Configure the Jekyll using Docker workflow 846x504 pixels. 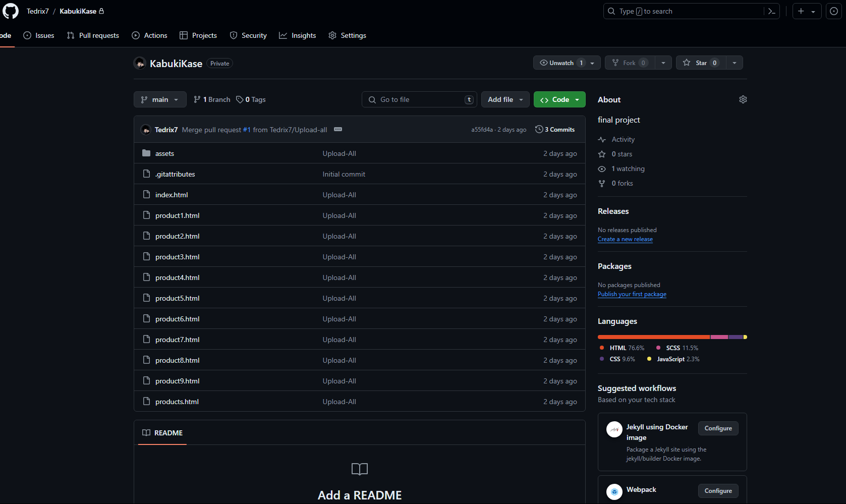(x=718, y=428)
